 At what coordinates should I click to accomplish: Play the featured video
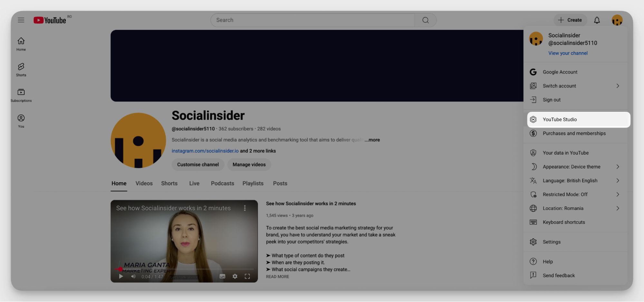pyautogui.click(x=121, y=276)
